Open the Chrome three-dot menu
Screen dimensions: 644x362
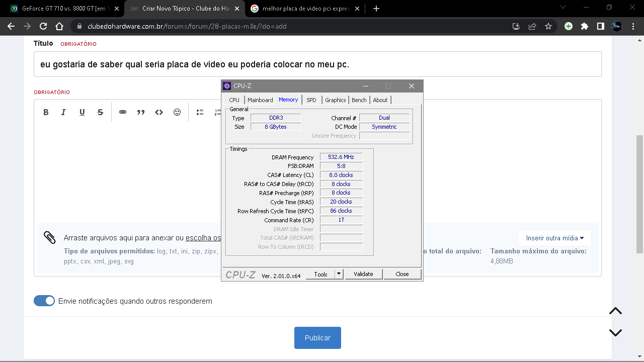pyautogui.click(x=633, y=26)
